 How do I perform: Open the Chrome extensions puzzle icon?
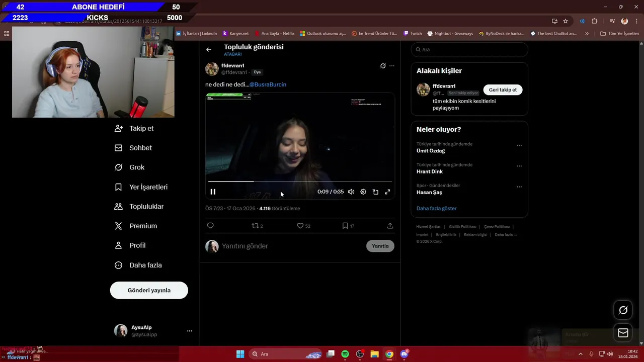click(x=595, y=21)
